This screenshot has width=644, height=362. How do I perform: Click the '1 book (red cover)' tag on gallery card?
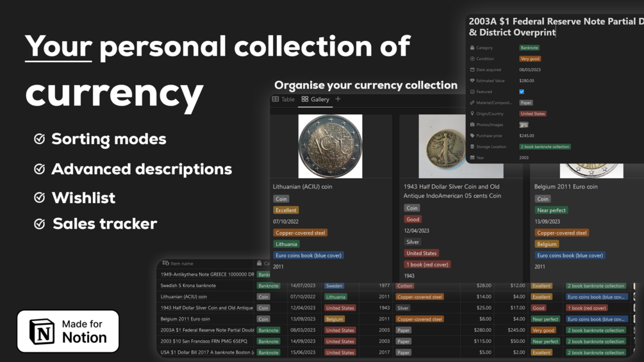[x=427, y=265]
